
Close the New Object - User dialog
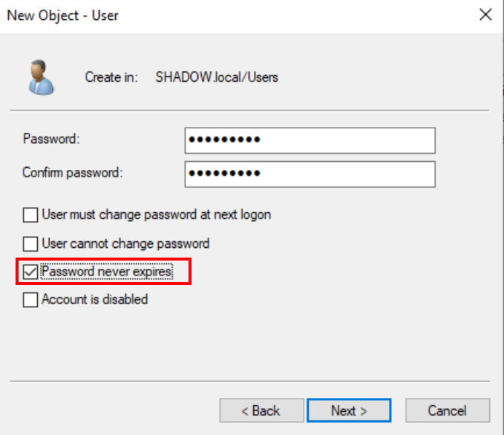[x=485, y=14]
